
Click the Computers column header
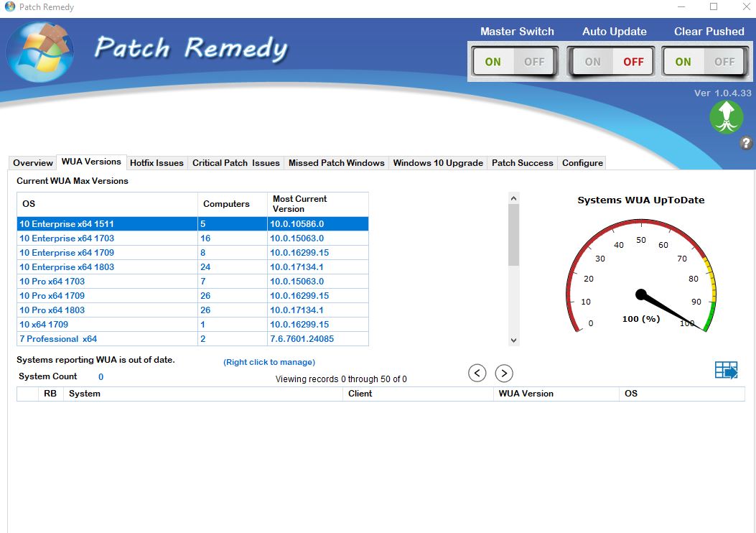click(226, 204)
